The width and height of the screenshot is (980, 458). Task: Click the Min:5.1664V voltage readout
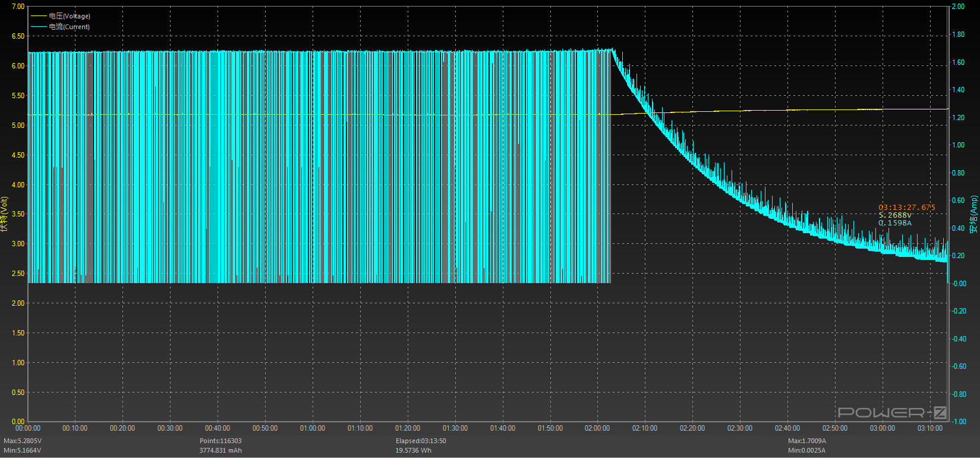[x=22, y=450]
